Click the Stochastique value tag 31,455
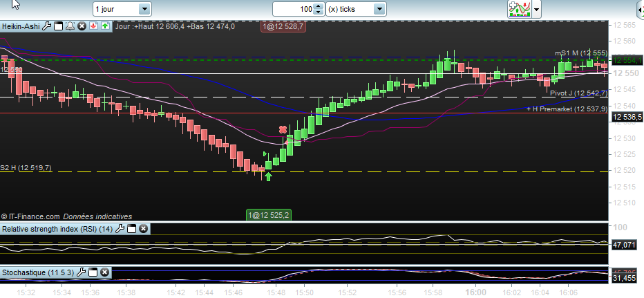The image size is (644, 298). point(624,278)
